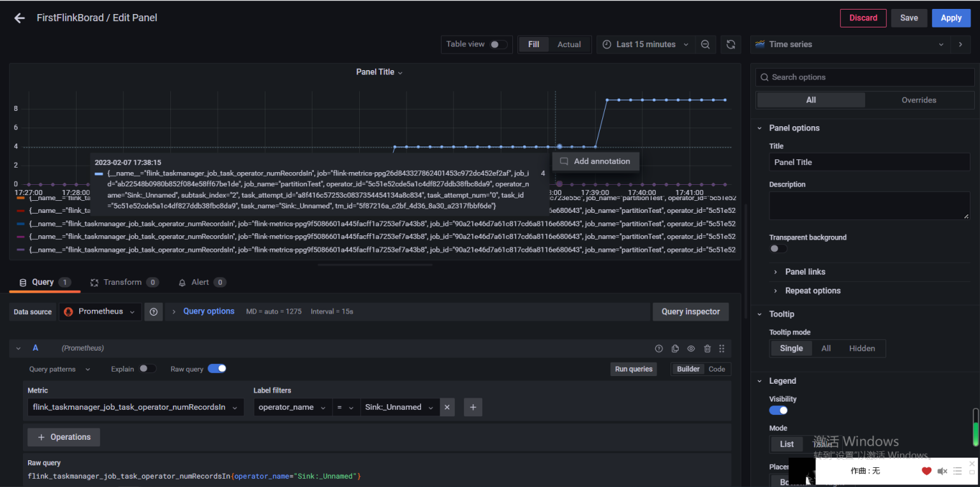Duplicate query A
This screenshot has width=980, height=487.
[675, 349]
